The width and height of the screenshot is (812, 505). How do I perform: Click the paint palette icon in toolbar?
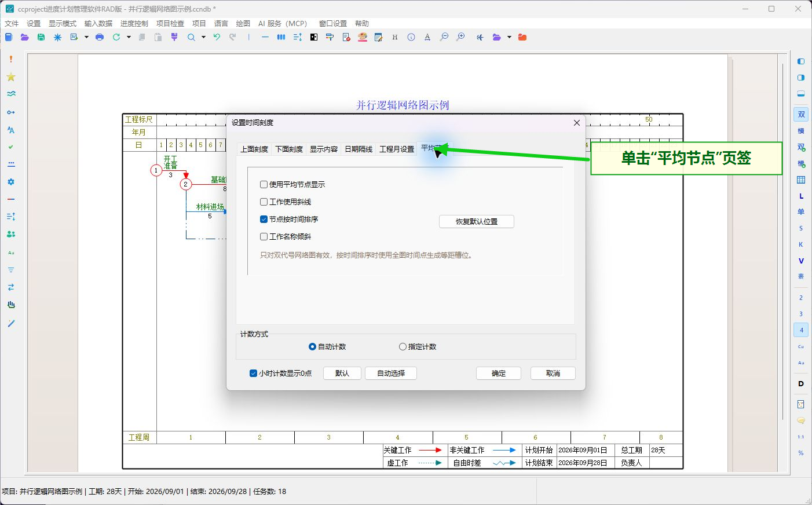tap(363, 37)
